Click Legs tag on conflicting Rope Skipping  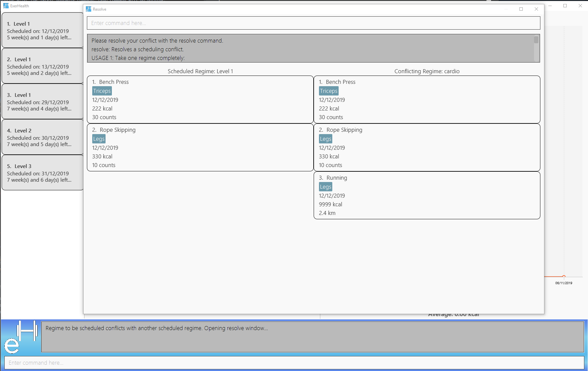click(326, 139)
